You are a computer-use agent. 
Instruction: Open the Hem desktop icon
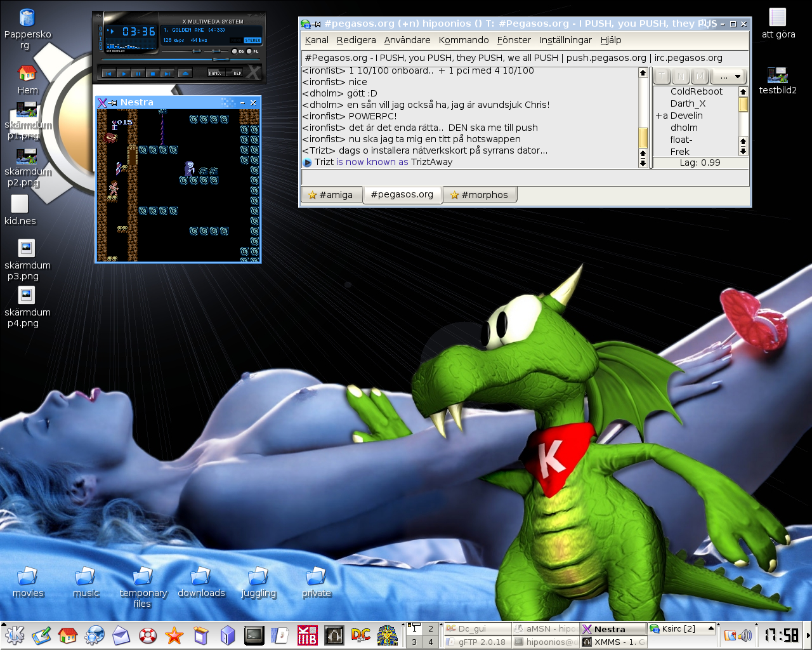[x=27, y=80]
